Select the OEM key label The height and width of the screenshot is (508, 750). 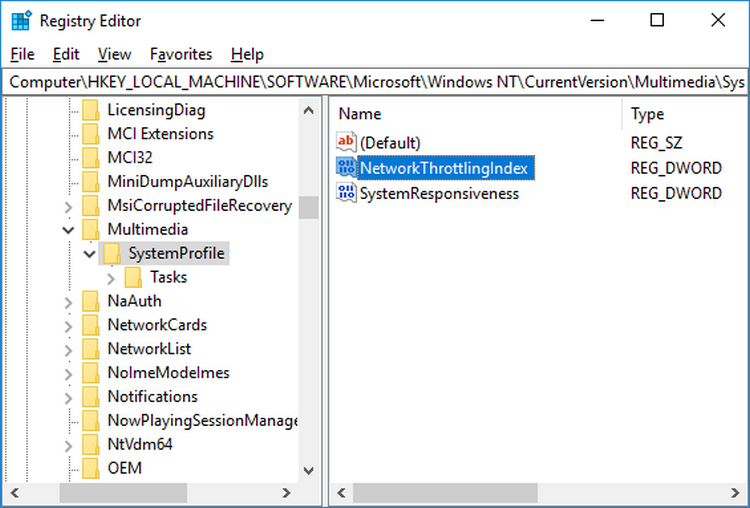124,468
